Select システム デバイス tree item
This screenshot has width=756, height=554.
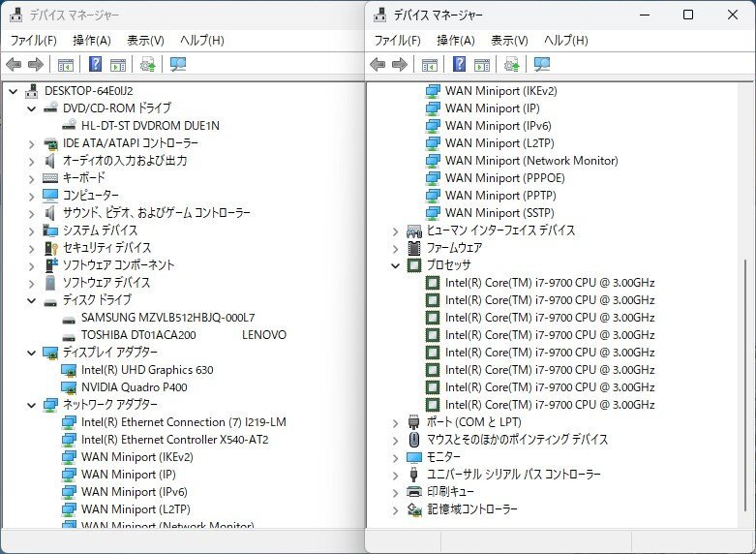point(100,231)
